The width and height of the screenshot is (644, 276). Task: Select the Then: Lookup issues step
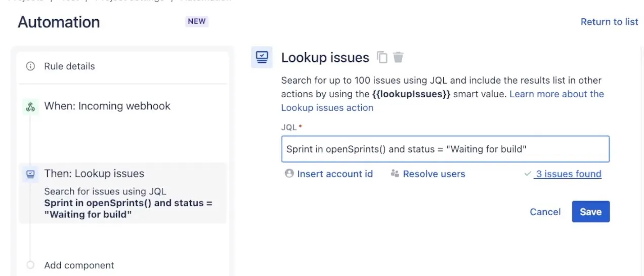tap(94, 174)
